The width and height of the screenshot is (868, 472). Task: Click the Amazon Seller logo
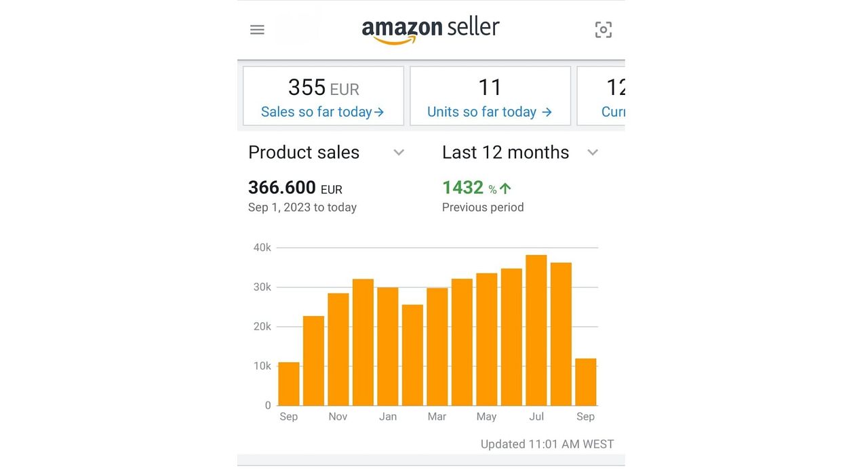[431, 31]
